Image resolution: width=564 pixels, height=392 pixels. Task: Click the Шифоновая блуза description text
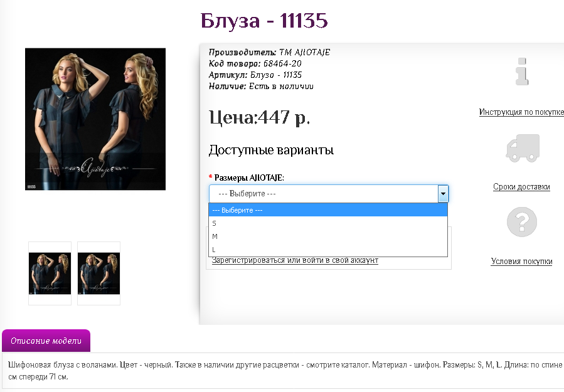click(x=285, y=371)
